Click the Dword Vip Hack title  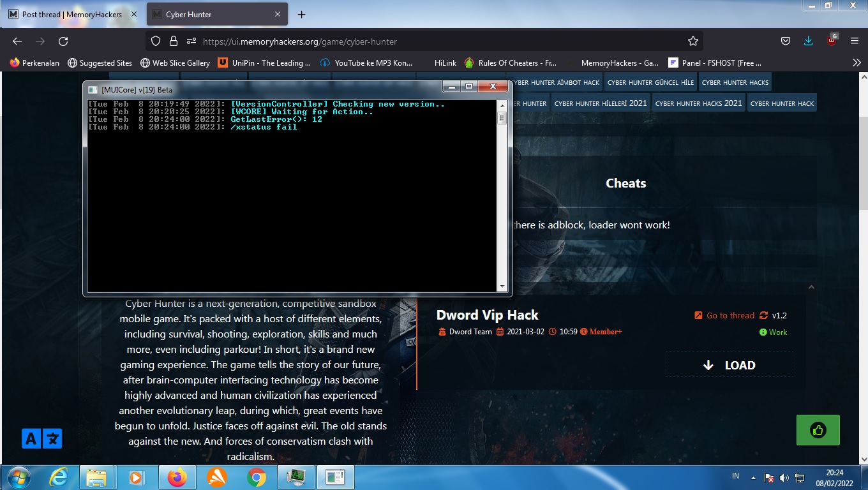coord(488,315)
